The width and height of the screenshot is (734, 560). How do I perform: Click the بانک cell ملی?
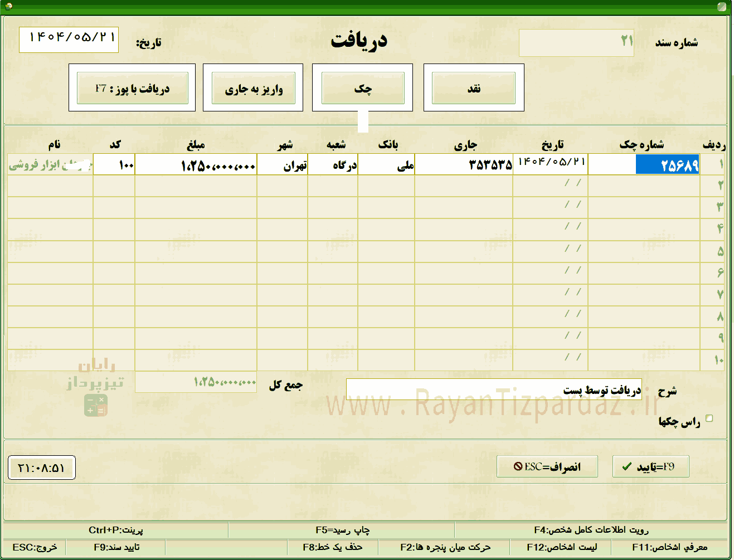pyautogui.click(x=386, y=164)
